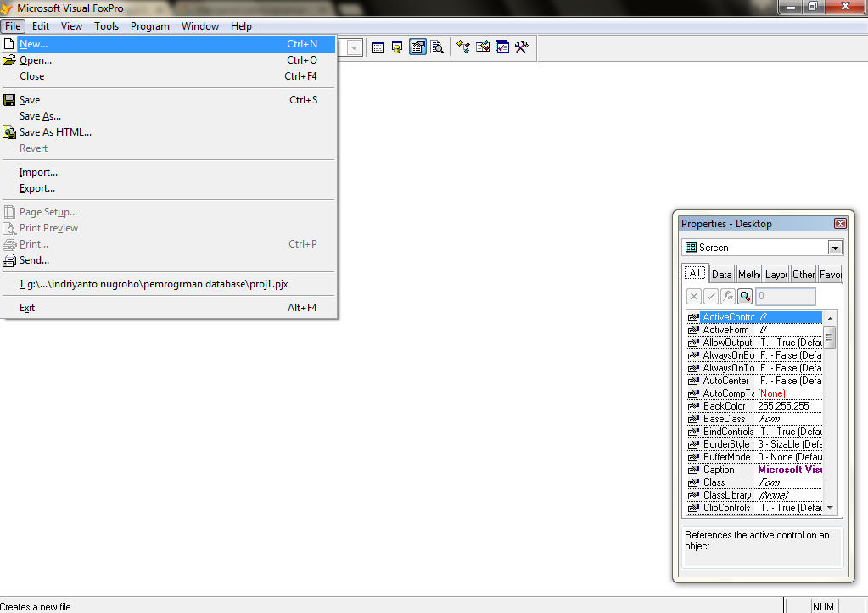Open the Data Session window icon
The height and width of the screenshot is (613, 868).
pyautogui.click(x=397, y=47)
